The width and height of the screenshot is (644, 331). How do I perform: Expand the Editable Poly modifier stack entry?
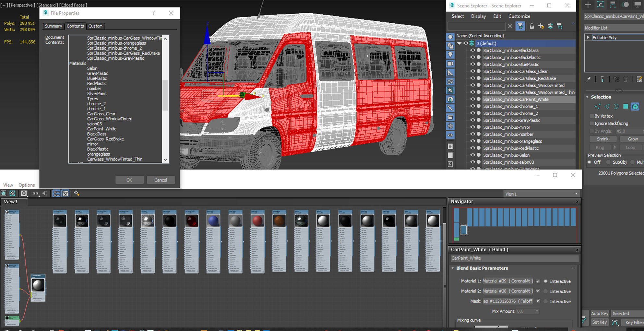(x=588, y=38)
